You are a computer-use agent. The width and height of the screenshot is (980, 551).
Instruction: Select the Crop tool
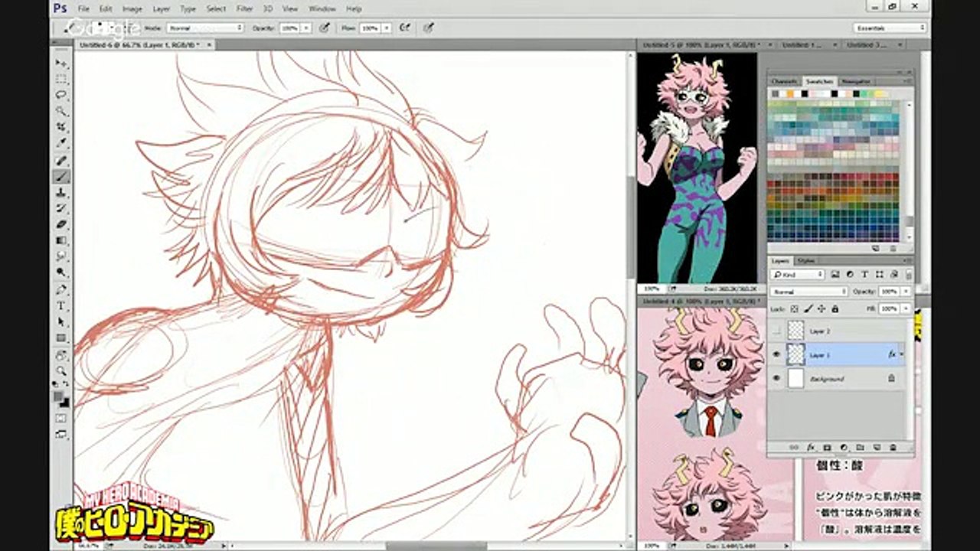pos(61,127)
